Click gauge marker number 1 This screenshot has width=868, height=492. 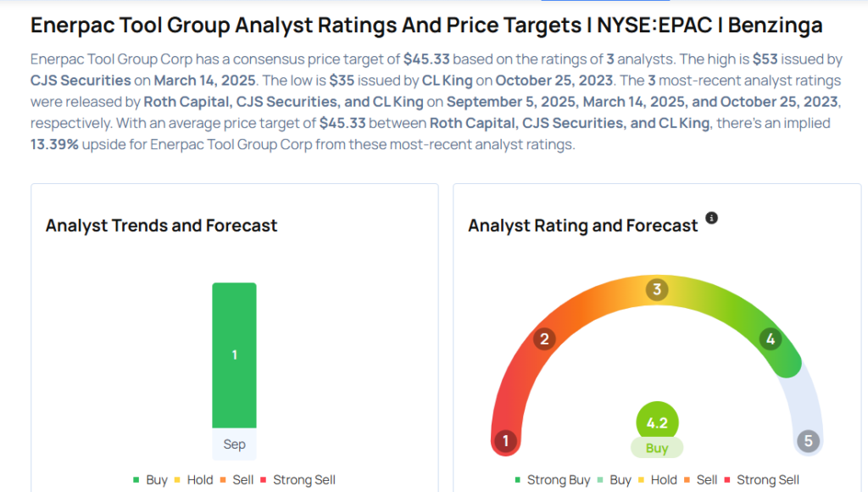[506, 441]
